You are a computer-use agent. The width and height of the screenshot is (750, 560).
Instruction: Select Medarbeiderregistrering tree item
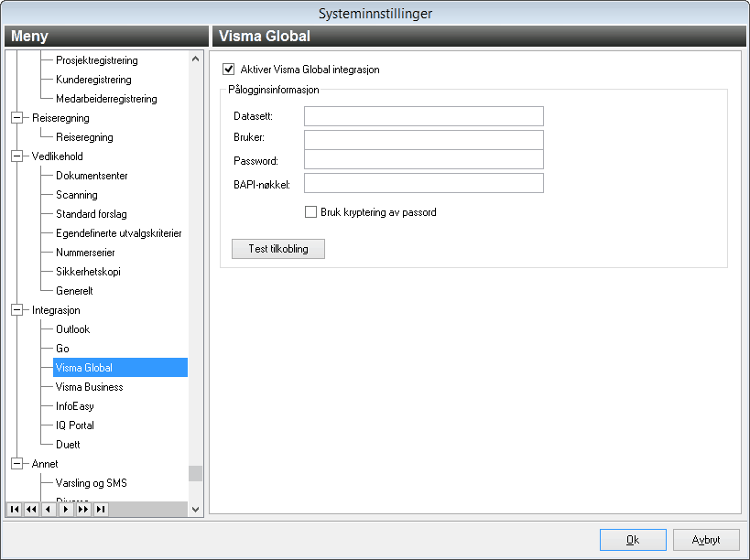click(106, 99)
